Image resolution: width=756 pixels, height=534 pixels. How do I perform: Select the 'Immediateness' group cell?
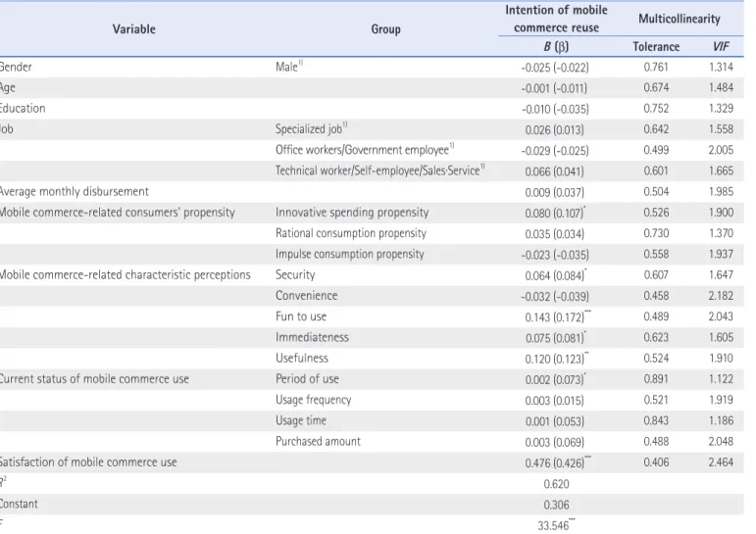312,337
